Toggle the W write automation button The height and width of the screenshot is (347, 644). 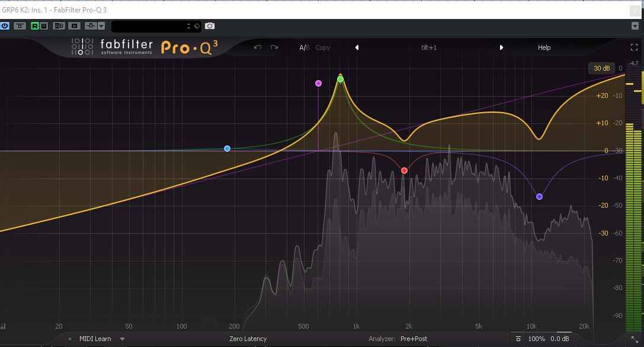click(x=43, y=26)
